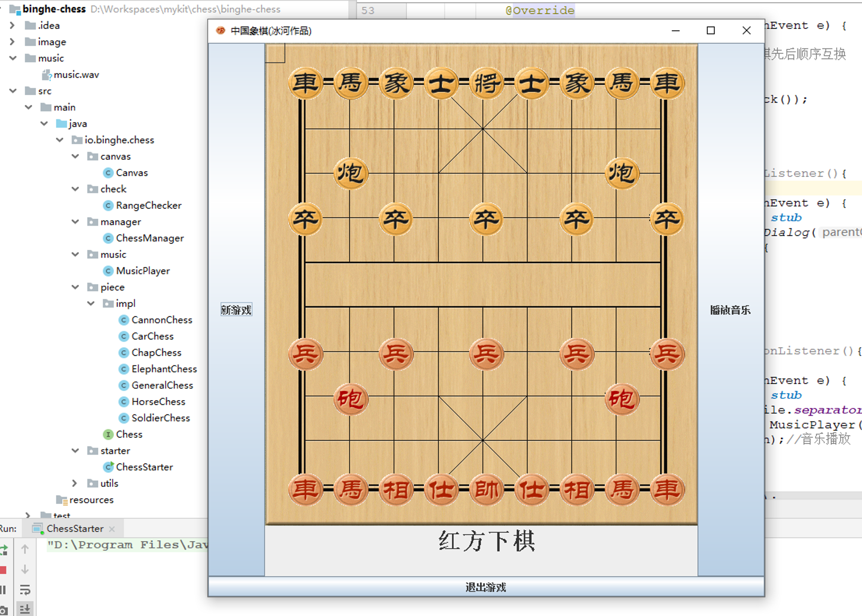Click the 新游戏 new game button
Viewport: 862px width, 616px height.
click(236, 310)
